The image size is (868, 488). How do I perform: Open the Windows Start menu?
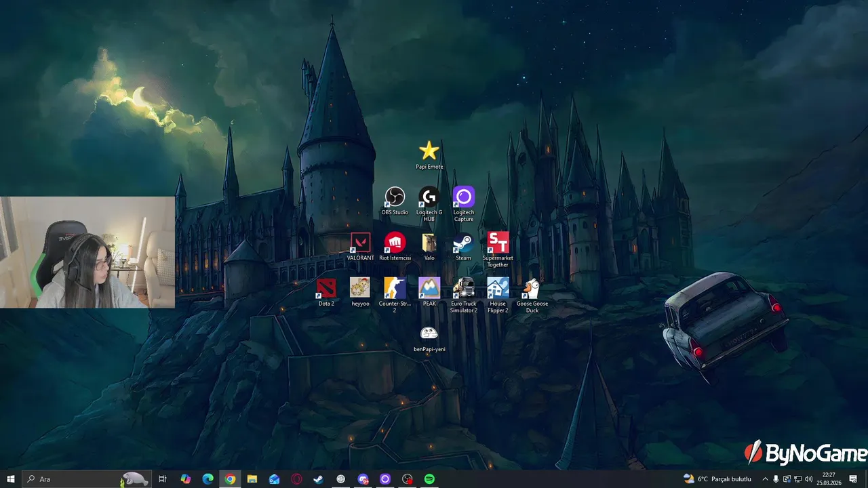(x=11, y=479)
